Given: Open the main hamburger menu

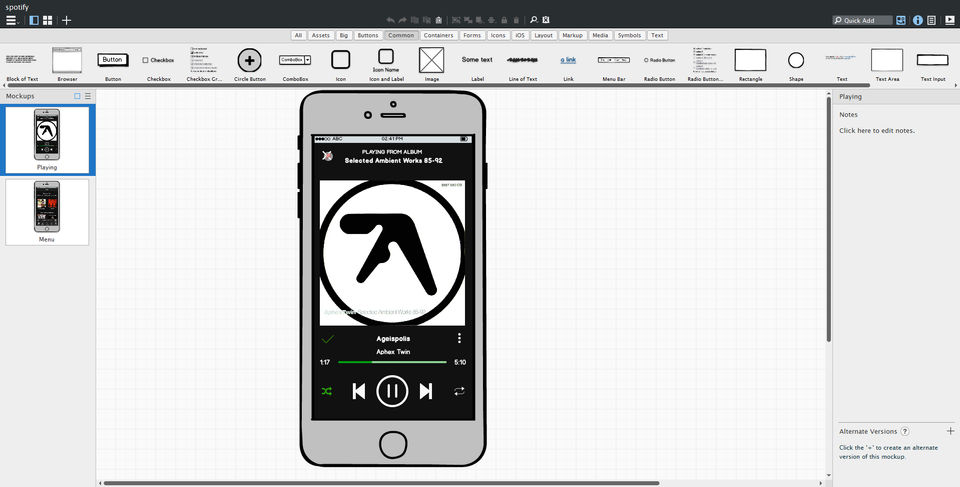Looking at the screenshot, I should (11, 20).
